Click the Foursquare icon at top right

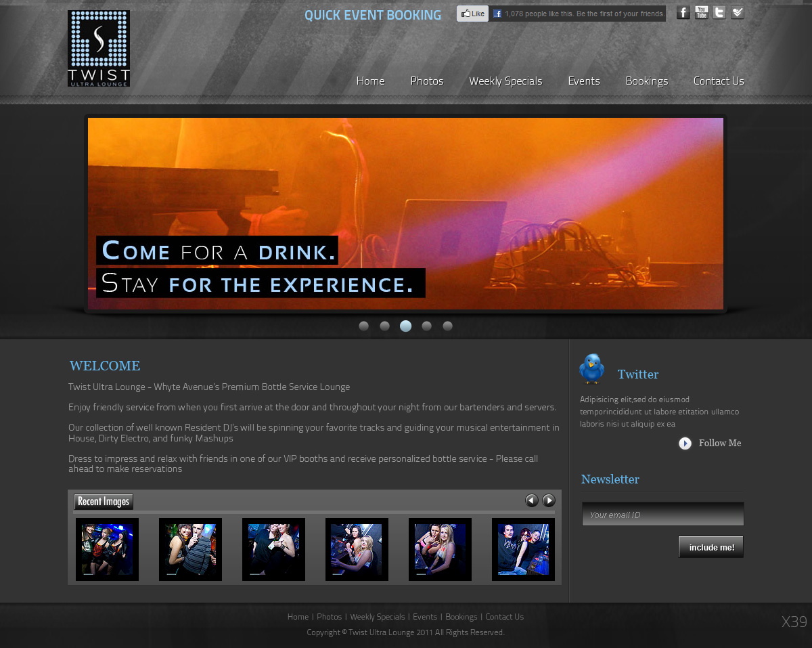(738, 12)
